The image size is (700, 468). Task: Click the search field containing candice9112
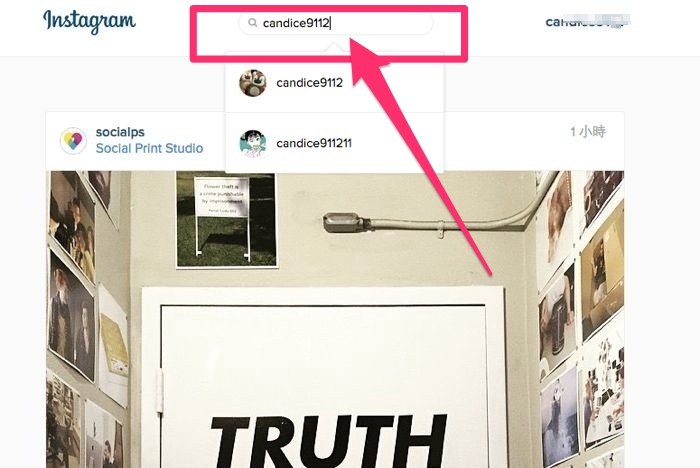pyautogui.click(x=336, y=23)
